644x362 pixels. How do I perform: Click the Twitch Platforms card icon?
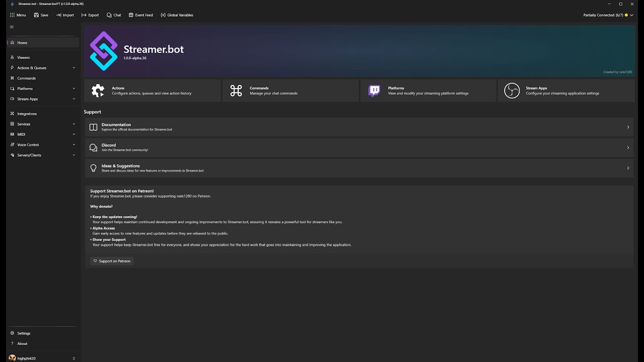tap(374, 90)
